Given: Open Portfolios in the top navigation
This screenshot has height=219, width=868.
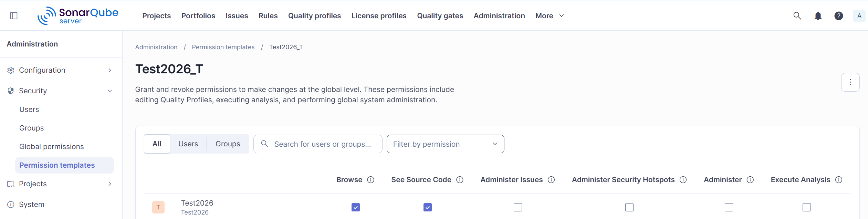Looking at the screenshot, I should tap(198, 16).
